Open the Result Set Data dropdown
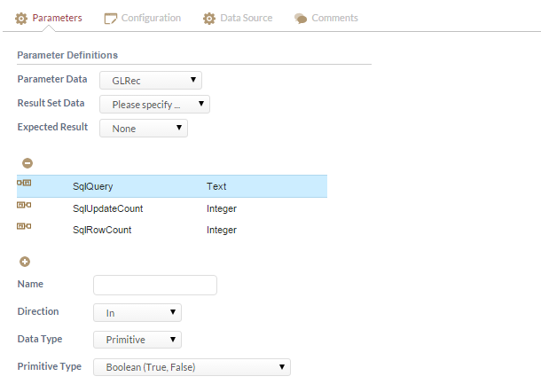This screenshot has width=541, height=392. (x=154, y=105)
